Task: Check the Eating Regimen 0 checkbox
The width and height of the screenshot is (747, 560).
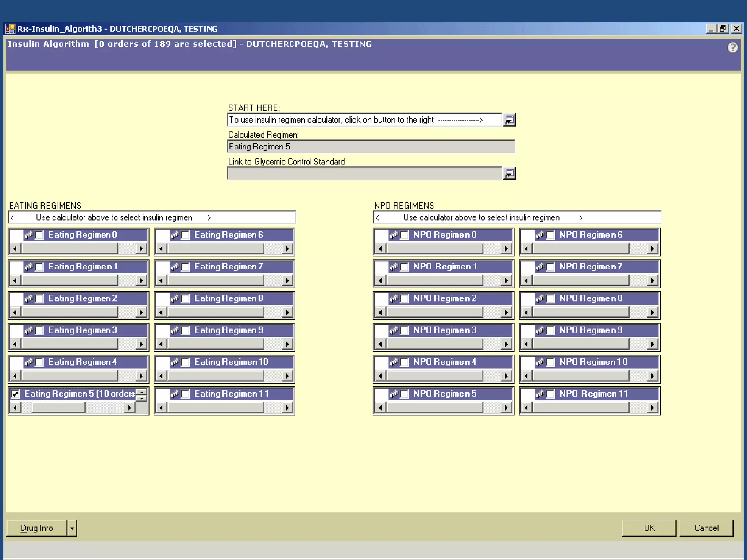Action: click(x=39, y=235)
